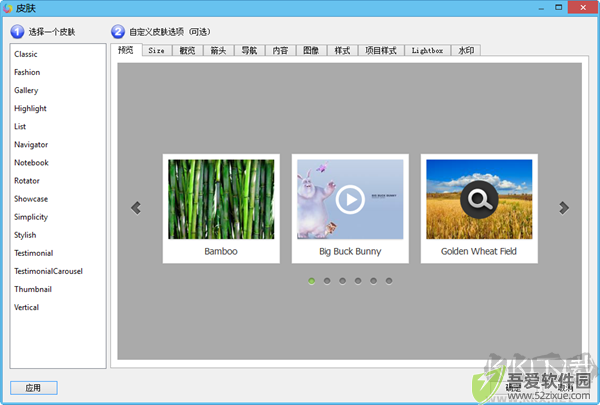Click the Golden Wheat Field caption

(x=479, y=251)
